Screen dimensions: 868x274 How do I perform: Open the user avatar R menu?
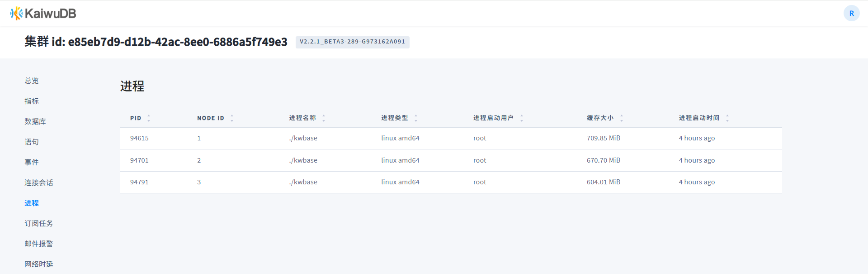[x=851, y=13]
